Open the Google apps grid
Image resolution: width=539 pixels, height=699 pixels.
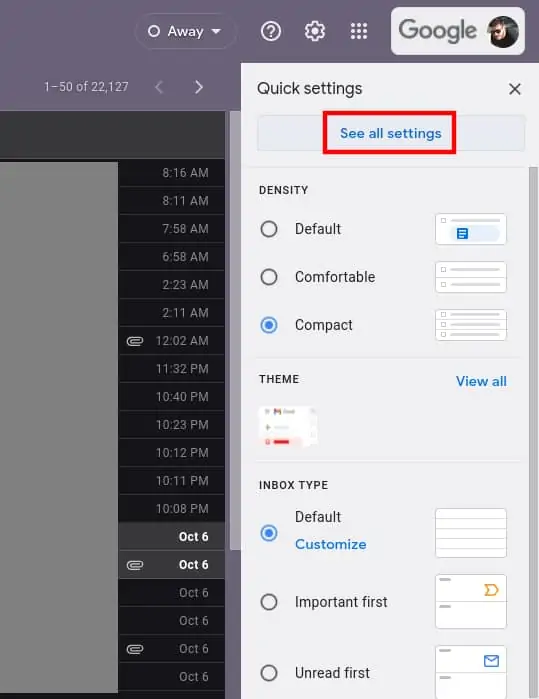[358, 31]
